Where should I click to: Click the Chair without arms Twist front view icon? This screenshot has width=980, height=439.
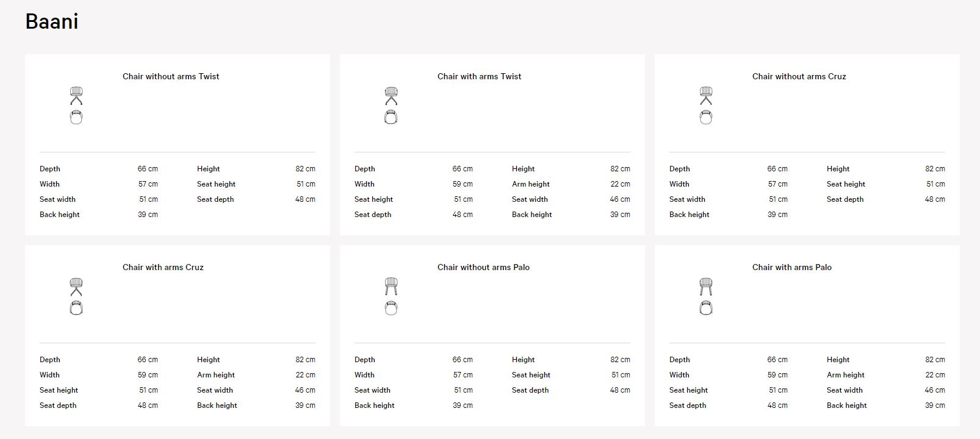(76, 96)
